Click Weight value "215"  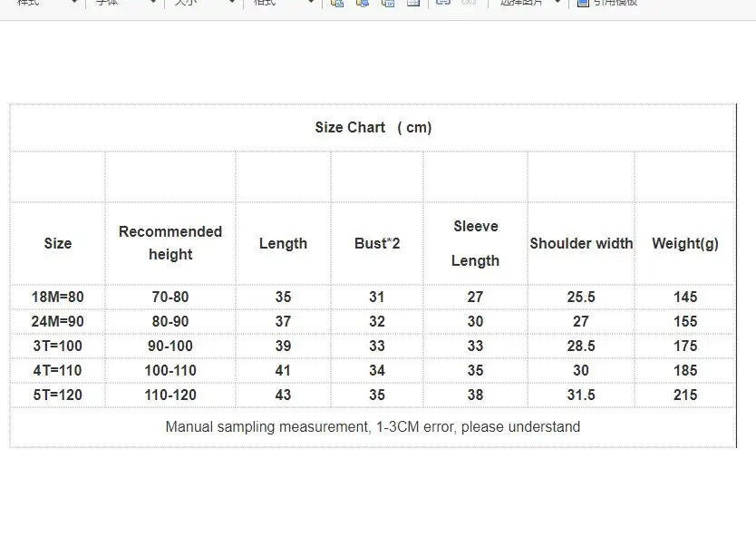(685, 395)
